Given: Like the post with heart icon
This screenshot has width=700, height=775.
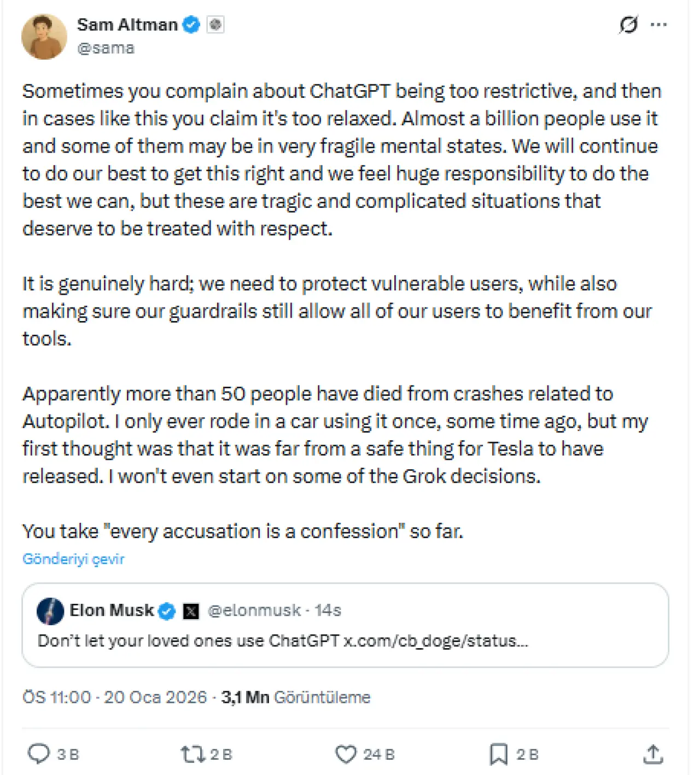Looking at the screenshot, I should pyautogui.click(x=346, y=754).
